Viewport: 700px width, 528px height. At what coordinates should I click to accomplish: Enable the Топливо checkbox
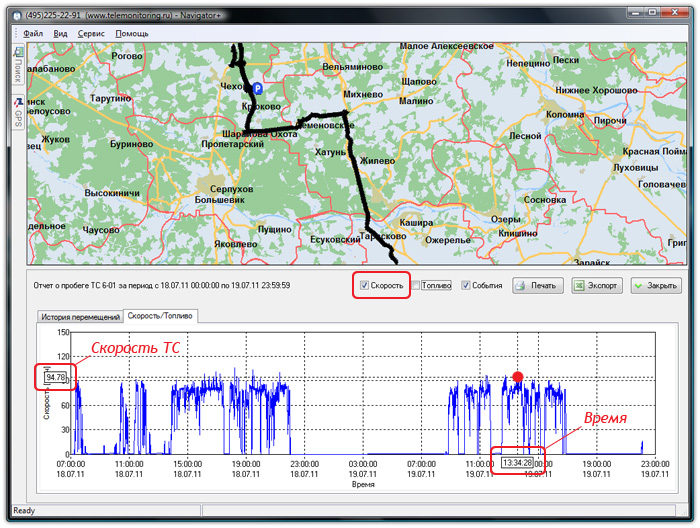point(416,286)
